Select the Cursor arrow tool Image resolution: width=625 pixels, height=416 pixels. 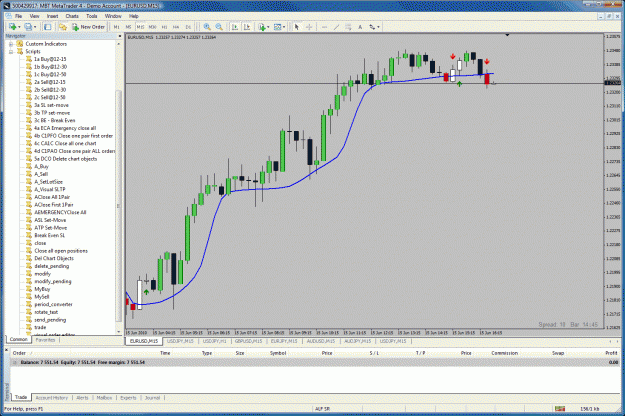click(x=297, y=27)
